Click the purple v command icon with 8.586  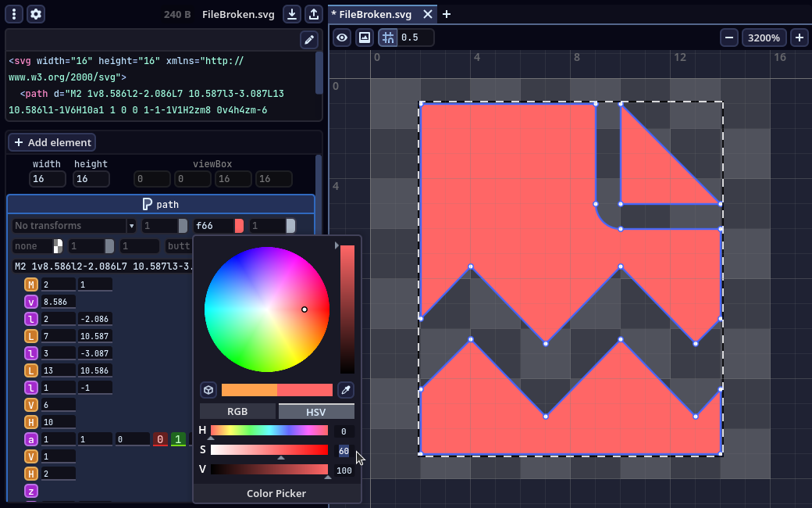[x=31, y=302]
